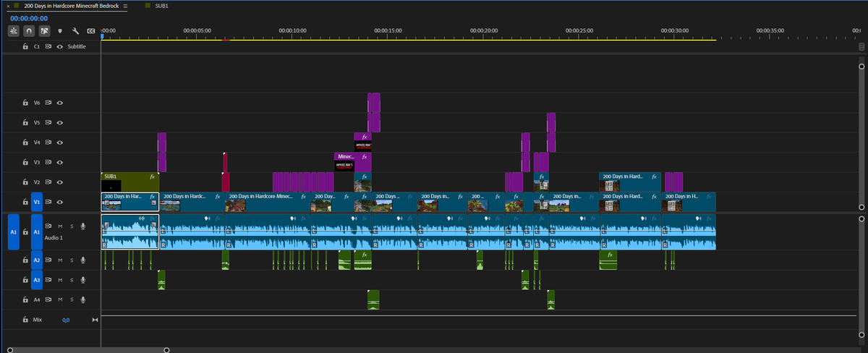Select track label A4
Viewport: 868px width, 353px height.
pos(37,299)
